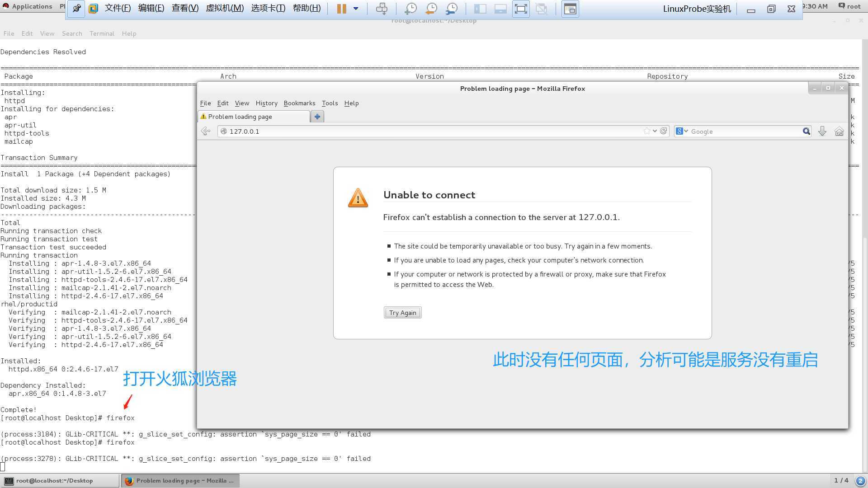The height and width of the screenshot is (488, 868).
Task: Expand the power options dropdown arrow
Action: (x=356, y=9)
